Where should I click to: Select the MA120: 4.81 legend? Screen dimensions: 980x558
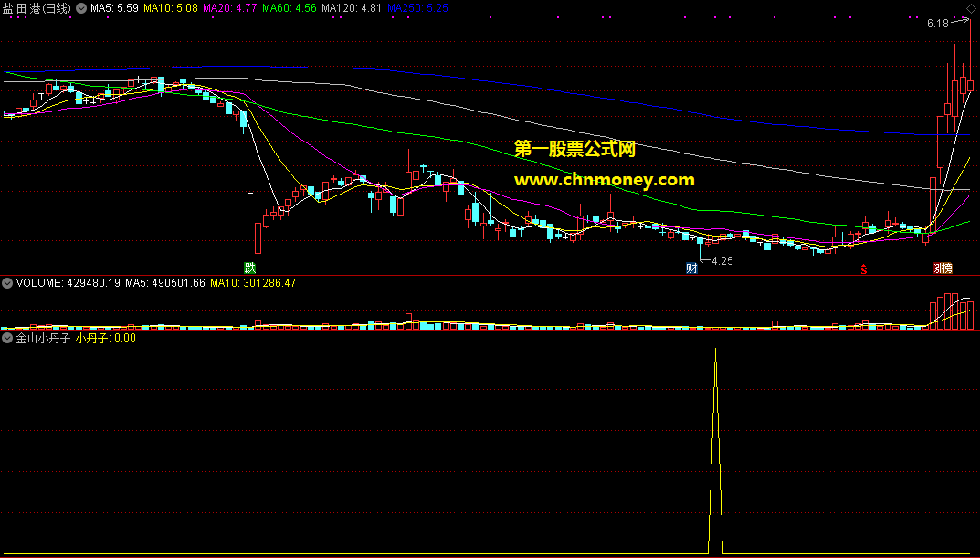pos(352,8)
